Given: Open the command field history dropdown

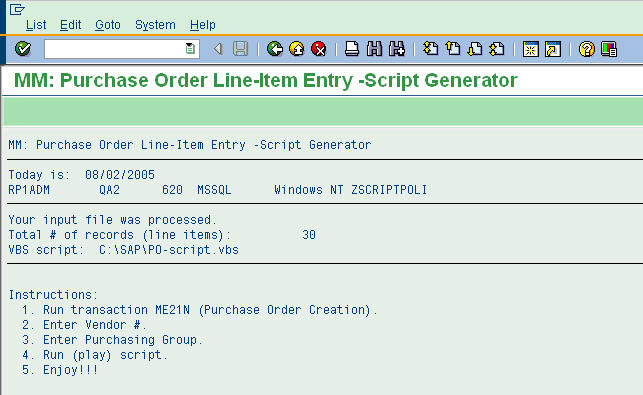Looking at the screenshot, I should click(x=190, y=49).
